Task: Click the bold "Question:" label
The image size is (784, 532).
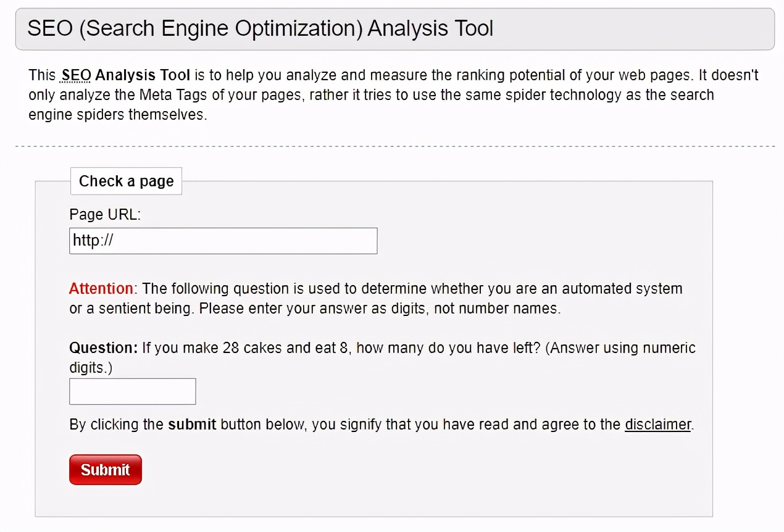Action: (x=103, y=347)
